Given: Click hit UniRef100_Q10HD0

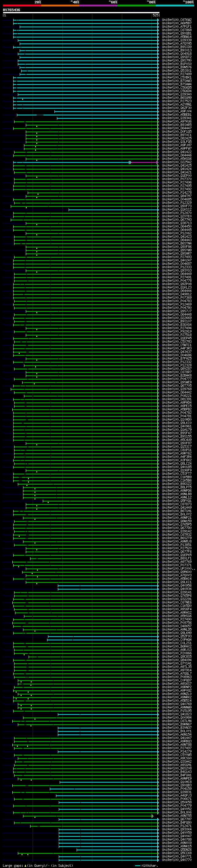Looking at the screenshot, I should pyautogui.click(x=177, y=419).
